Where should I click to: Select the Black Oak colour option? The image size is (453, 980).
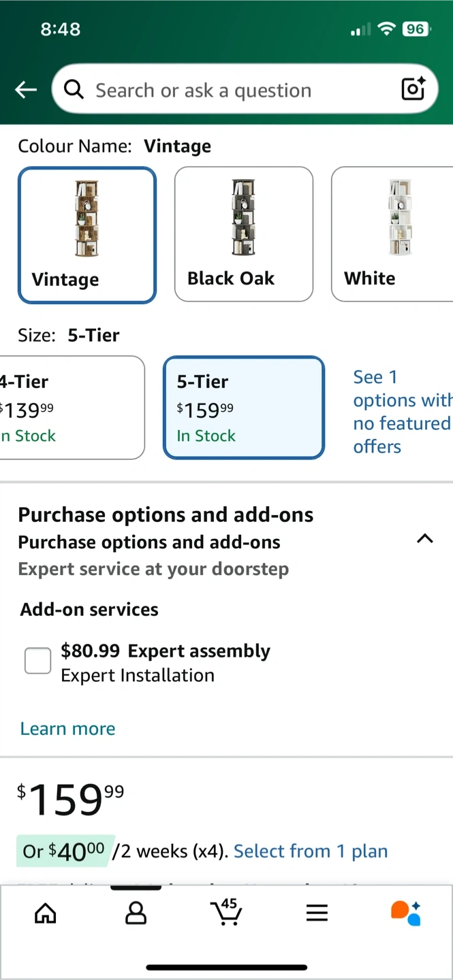(x=244, y=233)
